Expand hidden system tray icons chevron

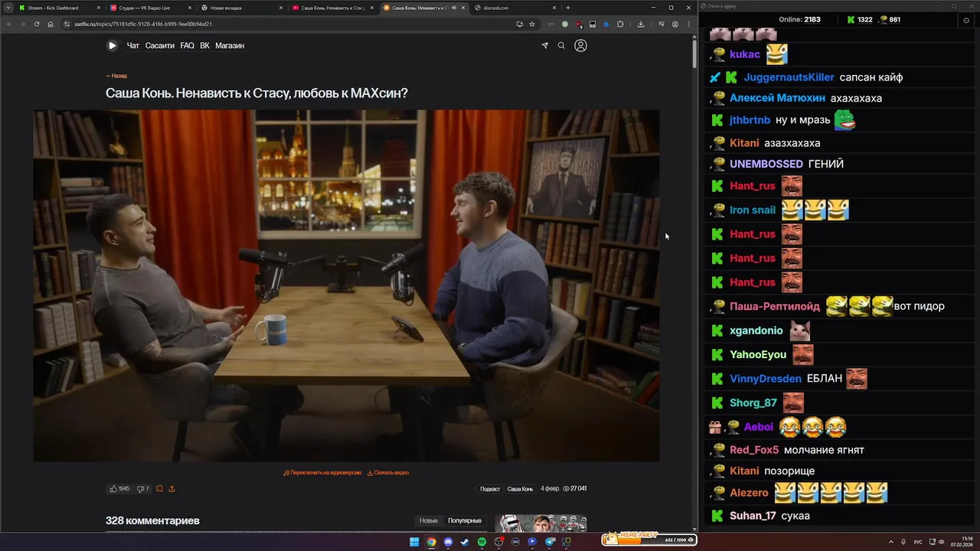(x=891, y=542)
